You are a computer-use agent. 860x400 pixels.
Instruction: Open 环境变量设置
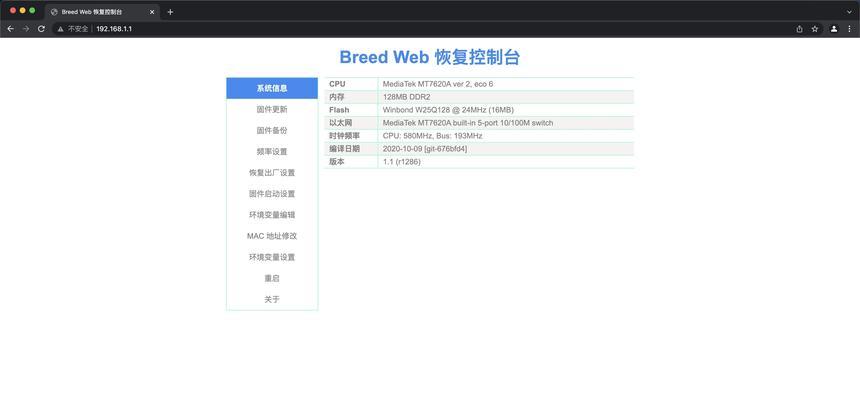[x=272, y=257]
